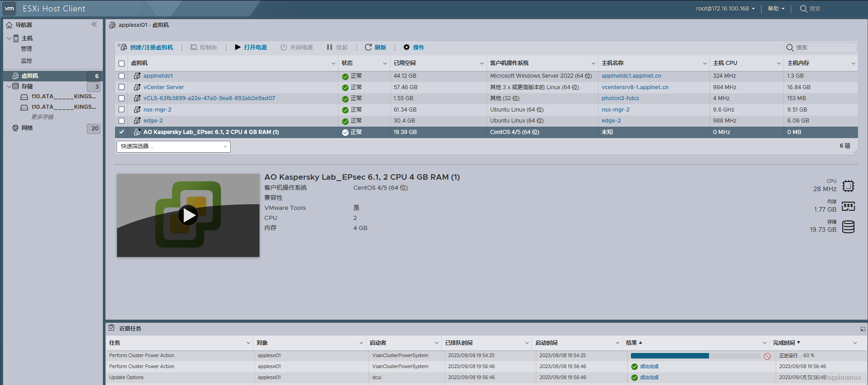Minimize the recent tasks panel with the corner icon
Image resolution: width=868 pixels, height=385 pixels.
tap(863, 329)
